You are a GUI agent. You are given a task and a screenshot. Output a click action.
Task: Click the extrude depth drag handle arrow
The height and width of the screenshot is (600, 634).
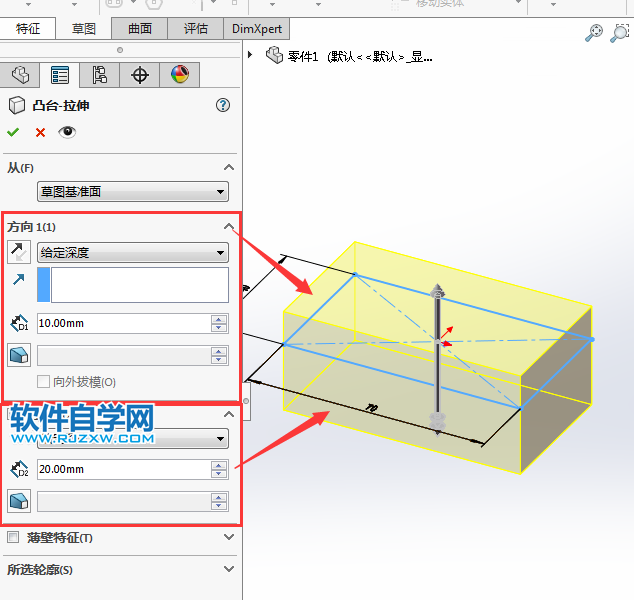point(437,290)
